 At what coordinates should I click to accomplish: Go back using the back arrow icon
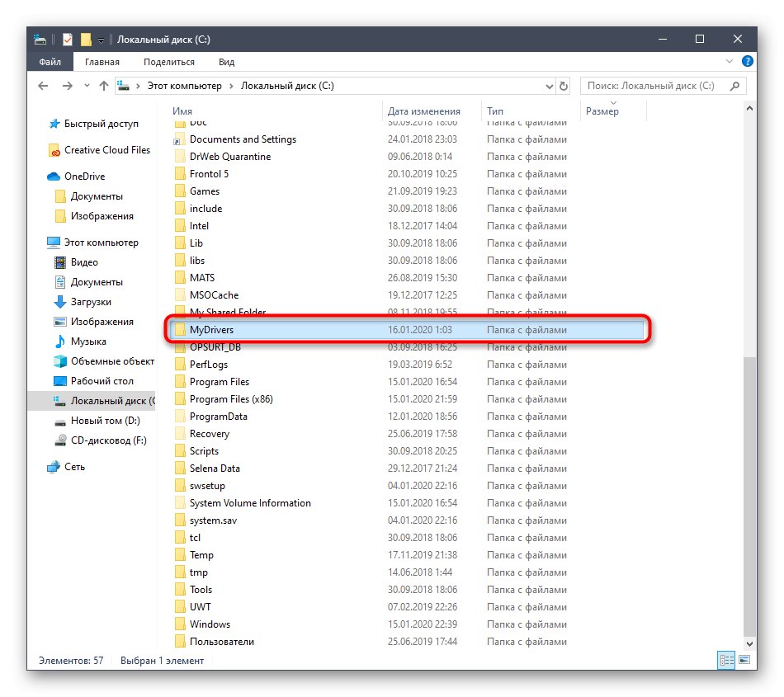pos(43,85)
